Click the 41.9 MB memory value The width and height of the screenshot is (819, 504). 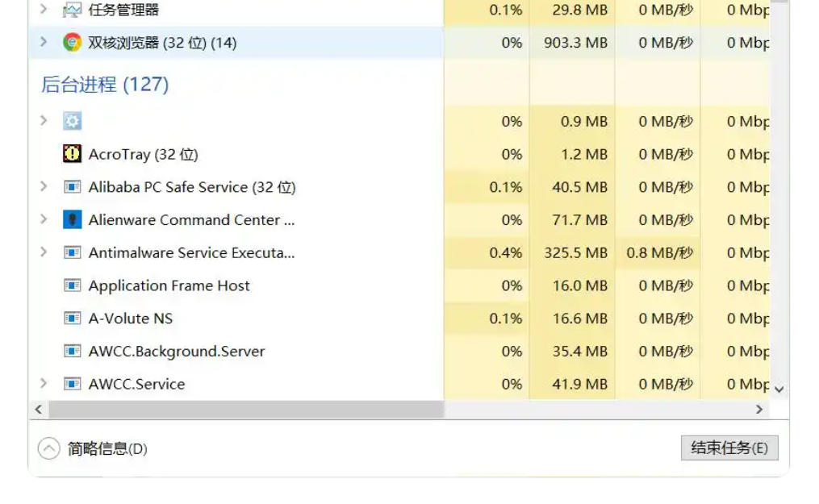580,385
